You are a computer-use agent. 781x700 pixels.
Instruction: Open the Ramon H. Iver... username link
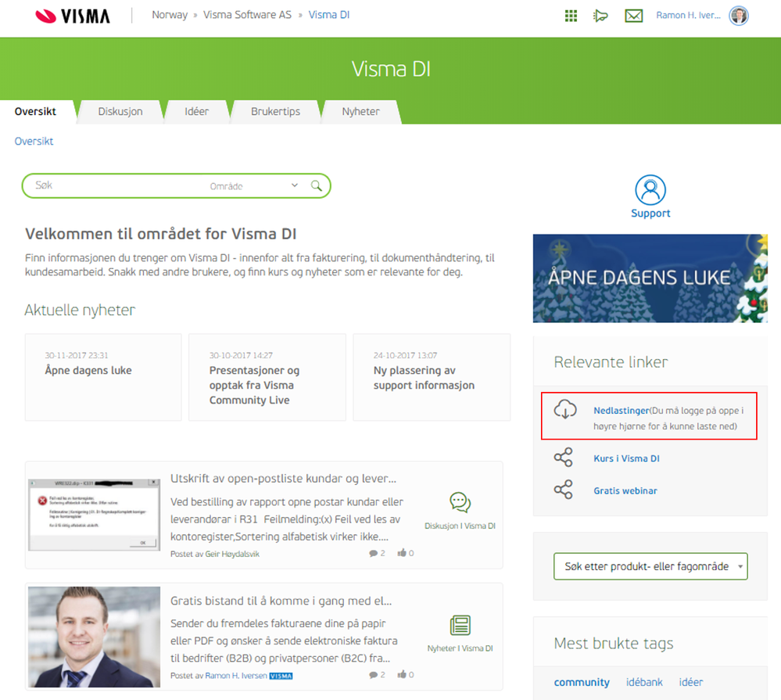tap(688, 16)
